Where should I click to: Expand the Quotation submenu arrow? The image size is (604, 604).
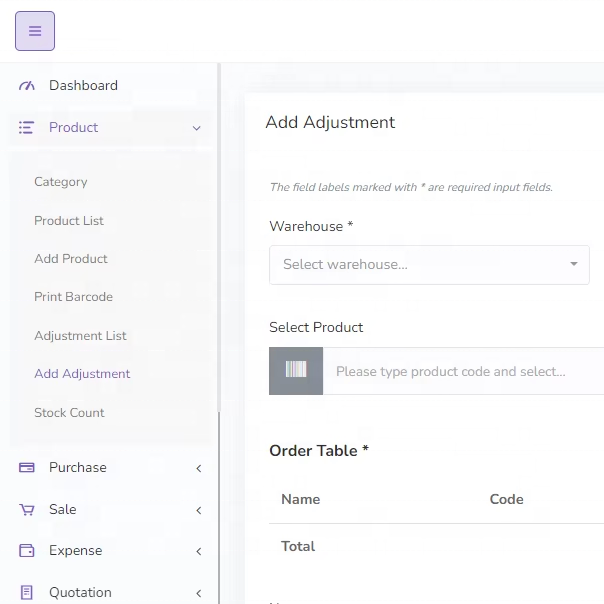(x=199, y=593)
